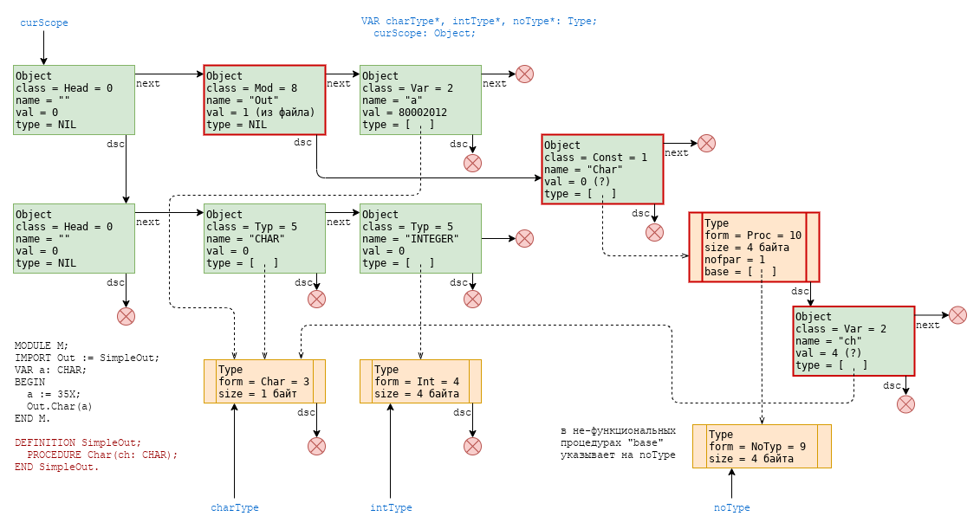Click the curScope label

(44, 23)
